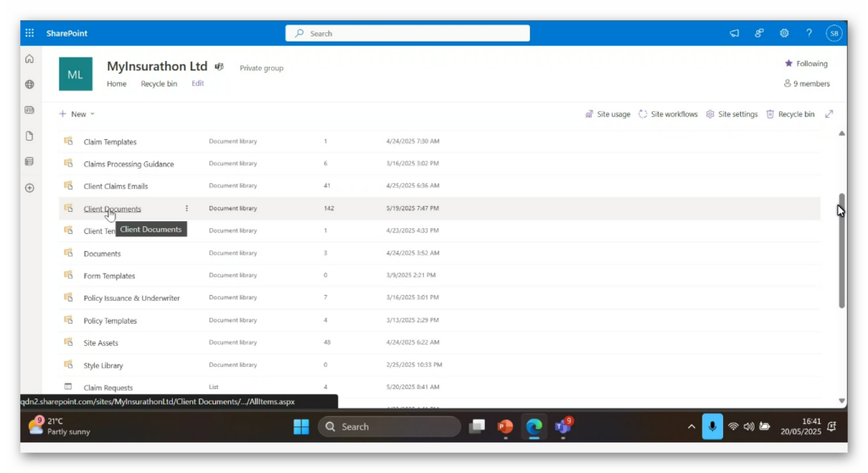Open the SharePoint app launcher grid
The image size is (868, 473).
tap(30, 33)
